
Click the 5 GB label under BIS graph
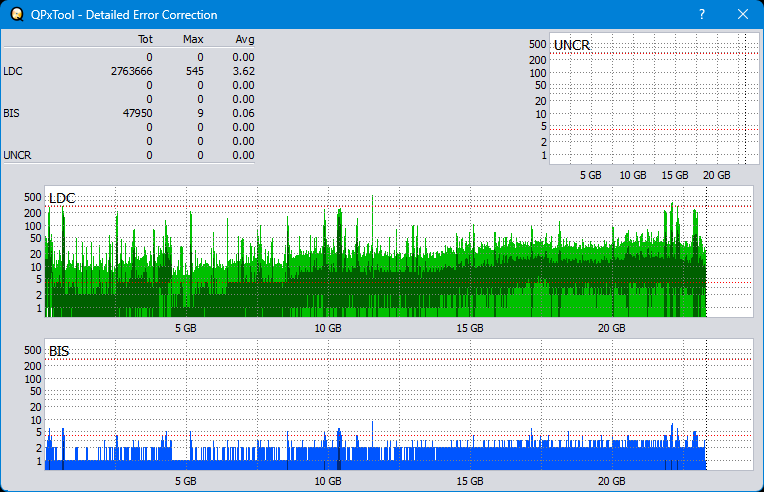click(x=186, y=481)
